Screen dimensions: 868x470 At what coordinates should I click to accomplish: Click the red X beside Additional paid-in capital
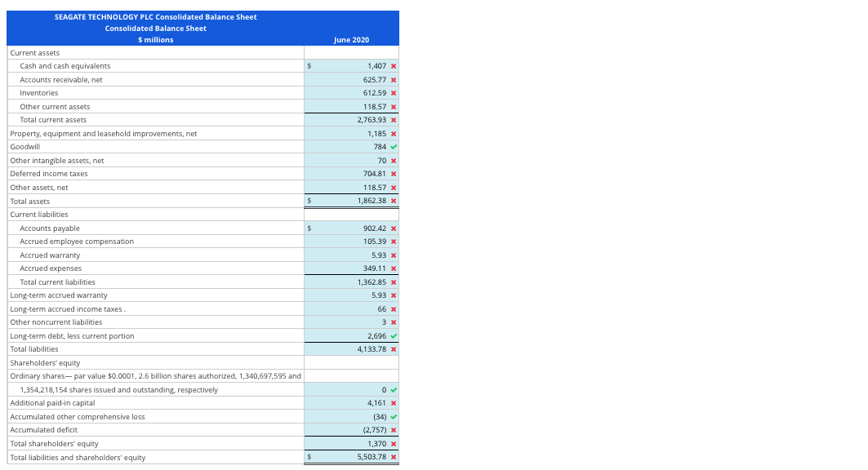point(394,403)
